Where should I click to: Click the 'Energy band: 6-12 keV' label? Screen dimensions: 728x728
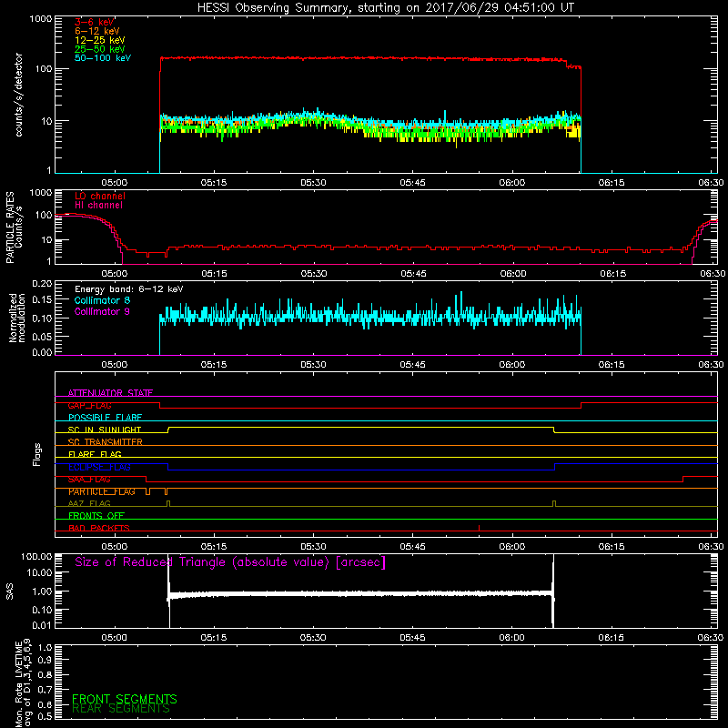(129, 289)
